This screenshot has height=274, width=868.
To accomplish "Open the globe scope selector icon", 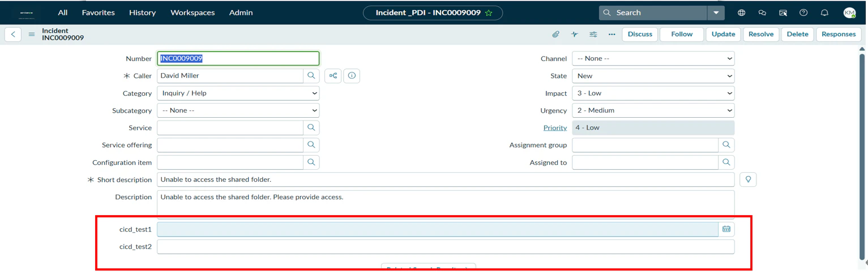I will pos(741,12).
